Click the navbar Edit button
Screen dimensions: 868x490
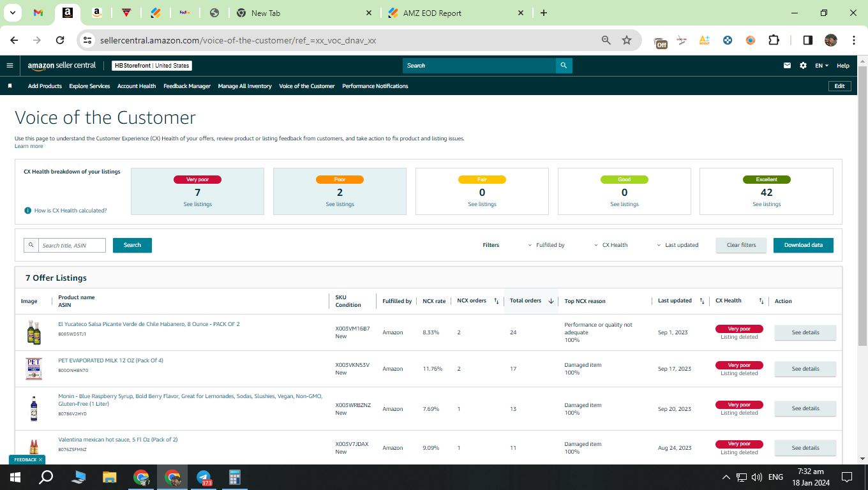839,86
